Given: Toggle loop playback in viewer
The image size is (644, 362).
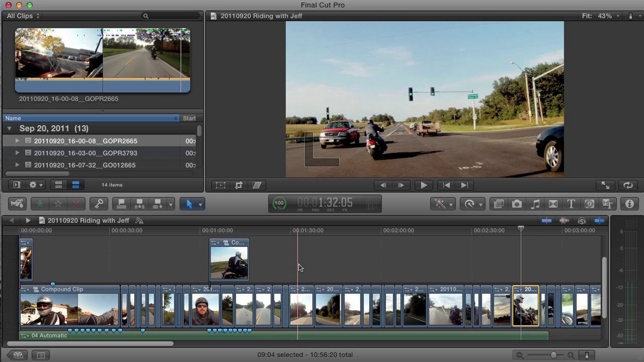Looking at the screenshot, I should 628,185.
